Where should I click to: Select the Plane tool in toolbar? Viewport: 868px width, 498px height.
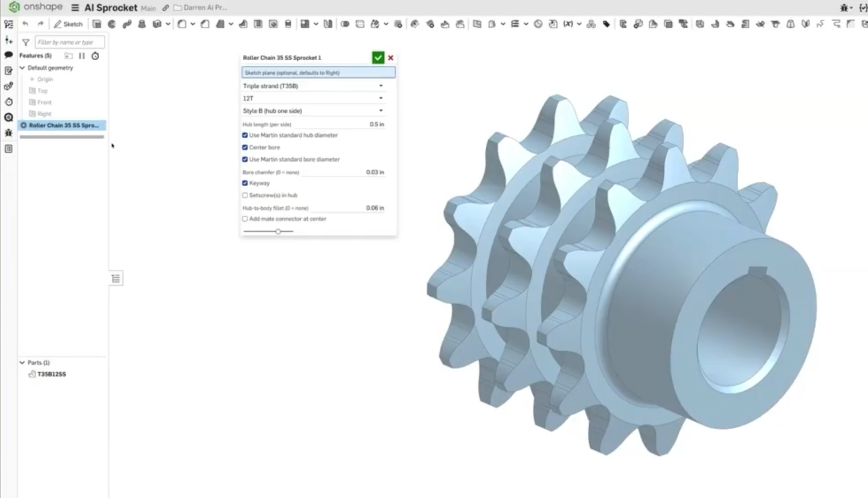click(477, 24)
